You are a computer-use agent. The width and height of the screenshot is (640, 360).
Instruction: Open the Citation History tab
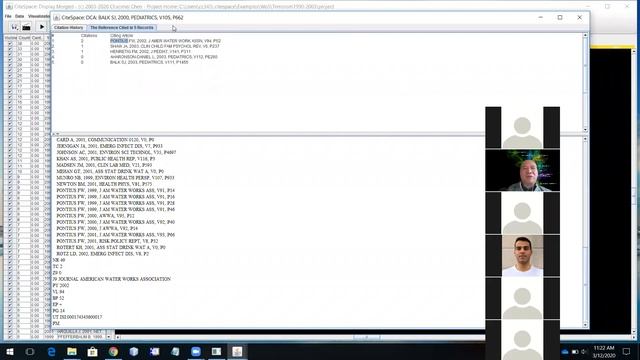tap(69, 27)
